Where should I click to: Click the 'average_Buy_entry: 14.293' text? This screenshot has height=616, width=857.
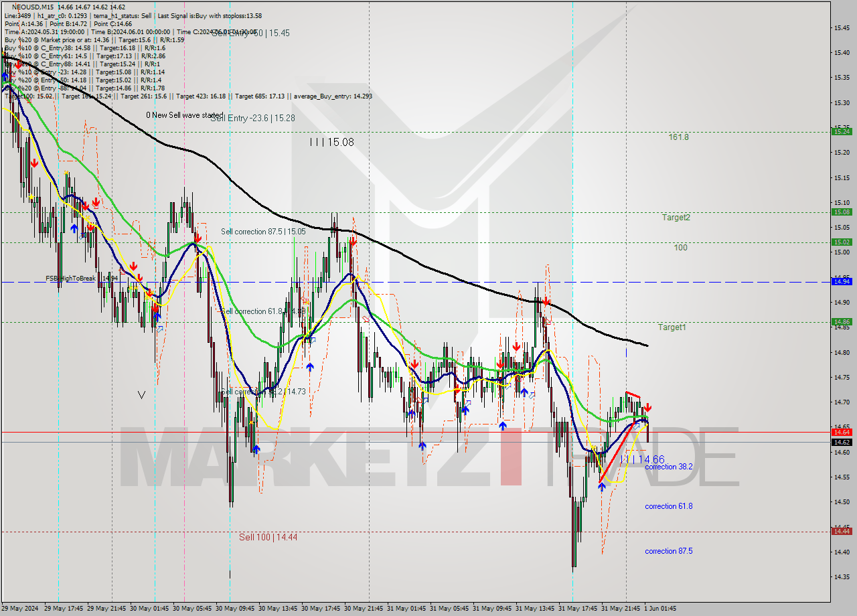332,96
